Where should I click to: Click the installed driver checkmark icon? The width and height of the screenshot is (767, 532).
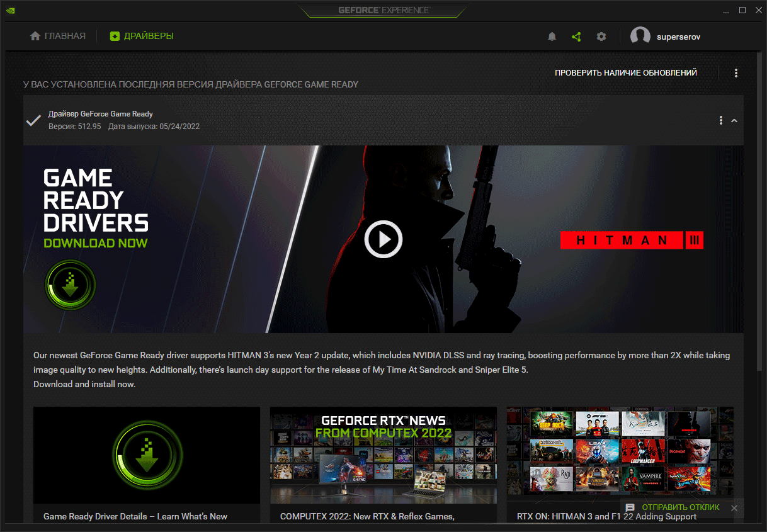(x=33, y=120)
